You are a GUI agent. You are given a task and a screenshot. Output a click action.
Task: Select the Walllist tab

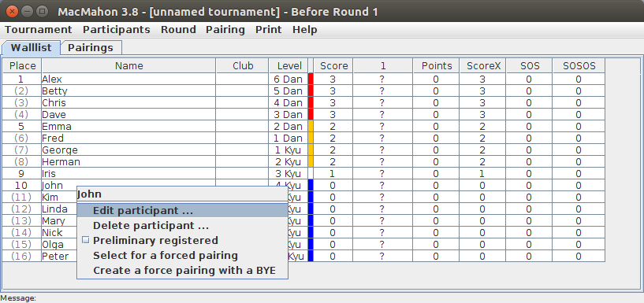(x=32, y=47)
